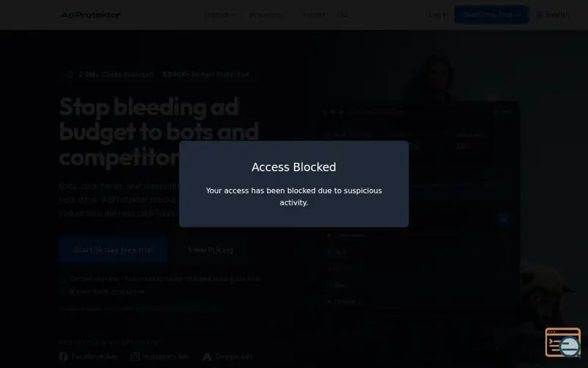Click the Facebook Ads icon
The width and height of the screenshot is (588, 368).
click(x=63, y=356)
